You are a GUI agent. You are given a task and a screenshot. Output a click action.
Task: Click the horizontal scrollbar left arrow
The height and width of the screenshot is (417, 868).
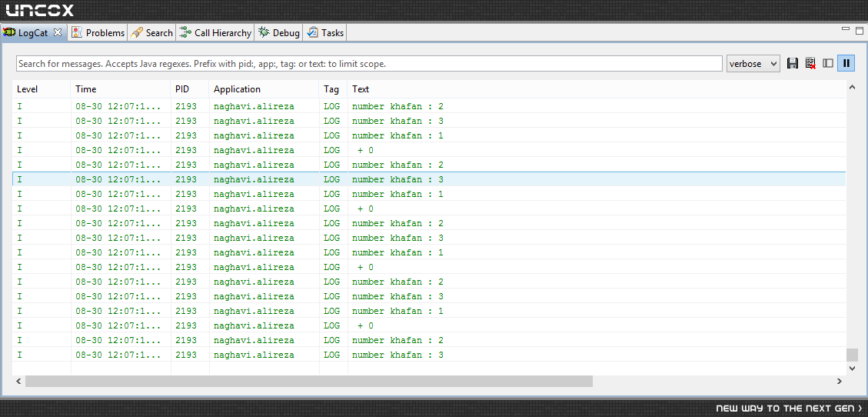tap(18, 381)
